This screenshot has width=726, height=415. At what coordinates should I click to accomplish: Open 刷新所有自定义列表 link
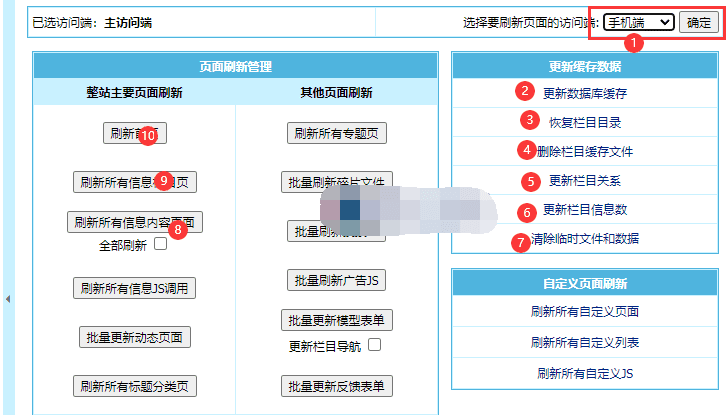[x=585, y=342]
